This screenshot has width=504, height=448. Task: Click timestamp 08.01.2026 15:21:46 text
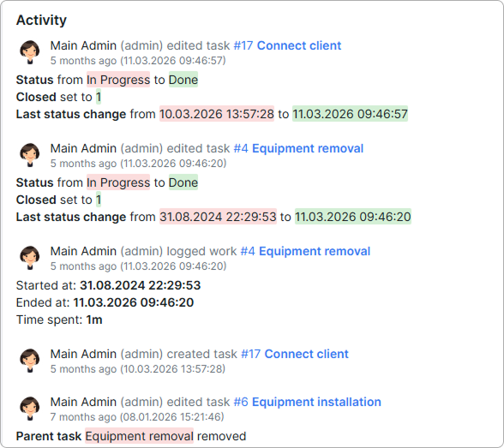[172, 417]
